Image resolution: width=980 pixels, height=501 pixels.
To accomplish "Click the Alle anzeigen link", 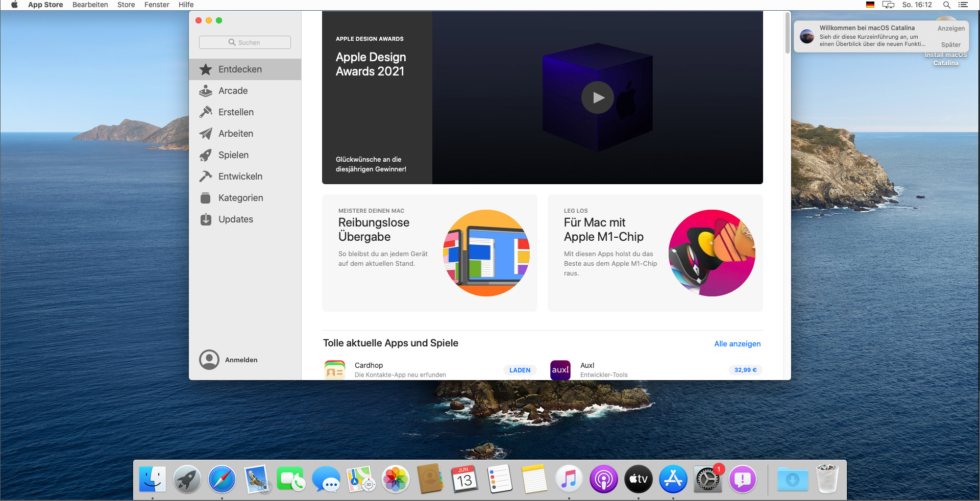I will click(737, 344).
